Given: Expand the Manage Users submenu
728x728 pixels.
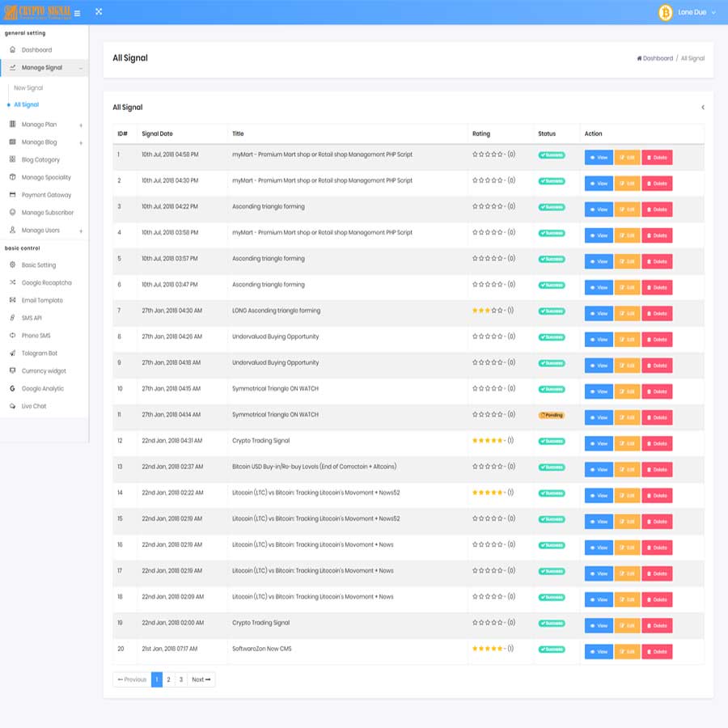Looking at the screenshot, I should [81, 231].
